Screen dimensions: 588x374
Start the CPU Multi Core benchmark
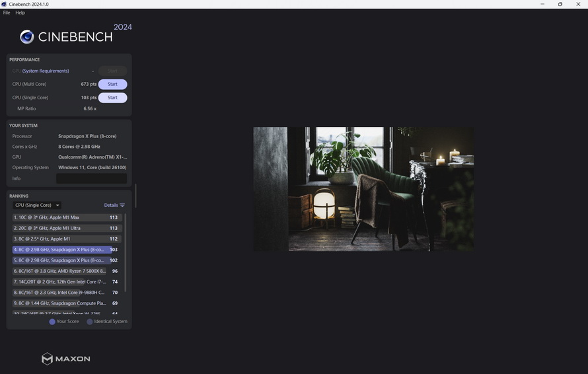click(112, 84)
